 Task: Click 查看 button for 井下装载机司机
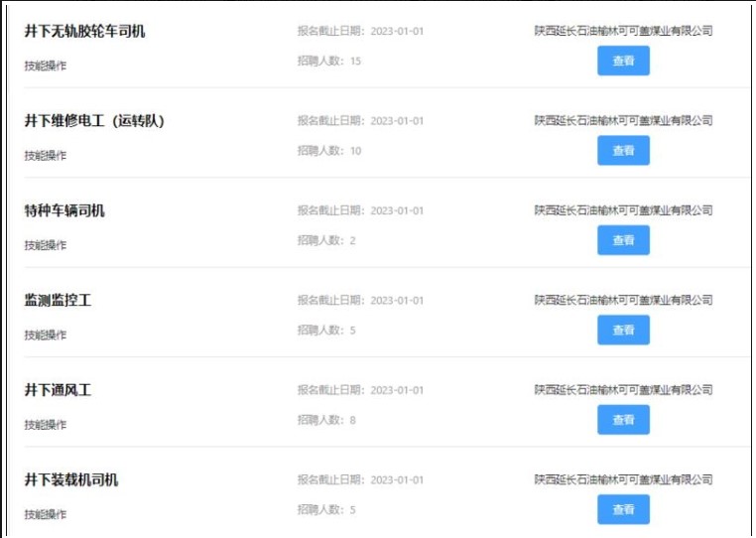623,509
